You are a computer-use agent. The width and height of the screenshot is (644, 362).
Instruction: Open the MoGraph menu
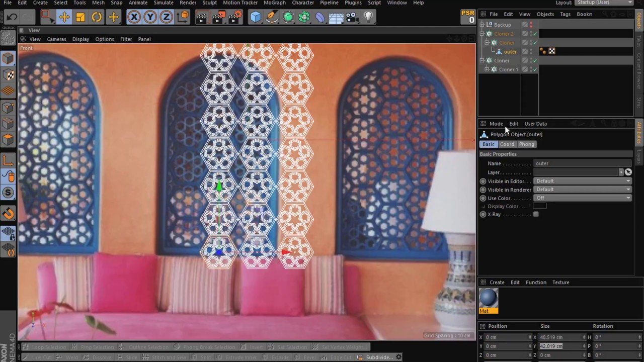tap(275, 3)
